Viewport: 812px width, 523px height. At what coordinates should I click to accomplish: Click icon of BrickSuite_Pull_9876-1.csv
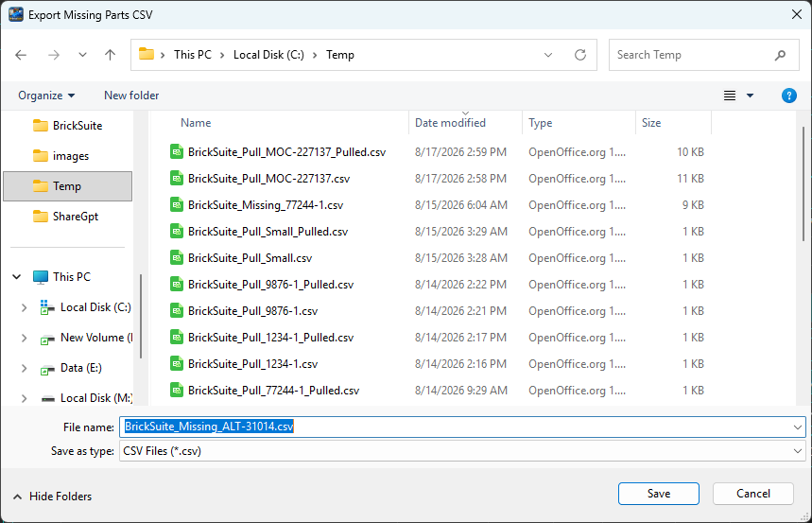click(177, 310)
